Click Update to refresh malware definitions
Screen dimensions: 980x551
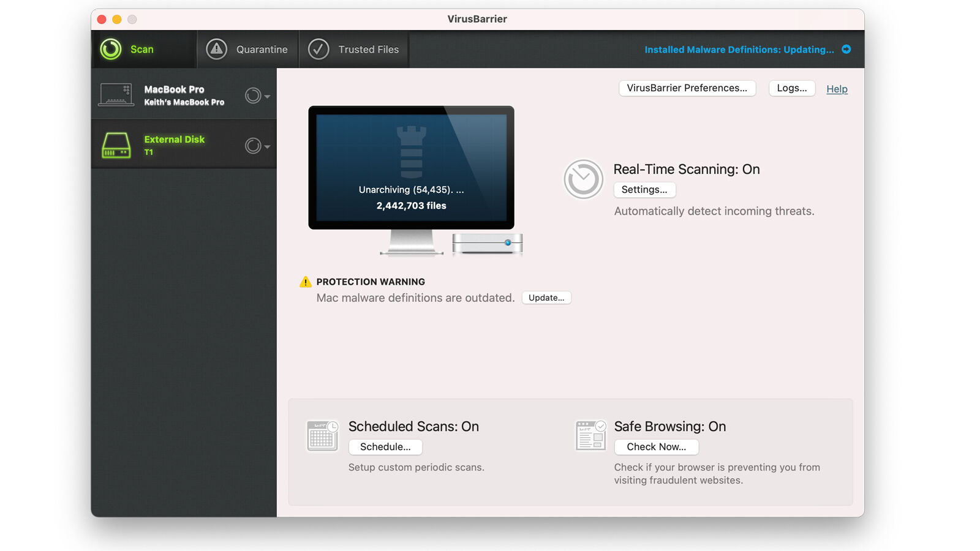pos(546,298)
